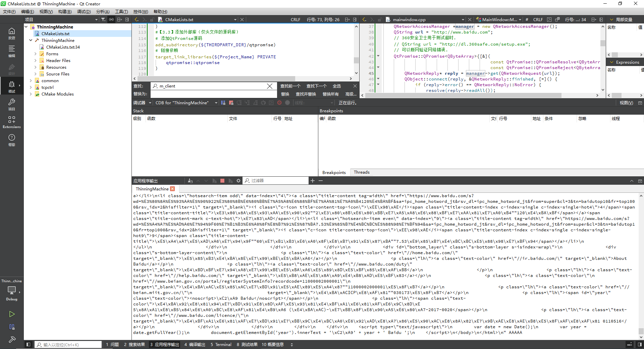Viewport: 644px width, 349px height.
Task: Collapse the ThinningMachine target node
Action: click(31, 40)
